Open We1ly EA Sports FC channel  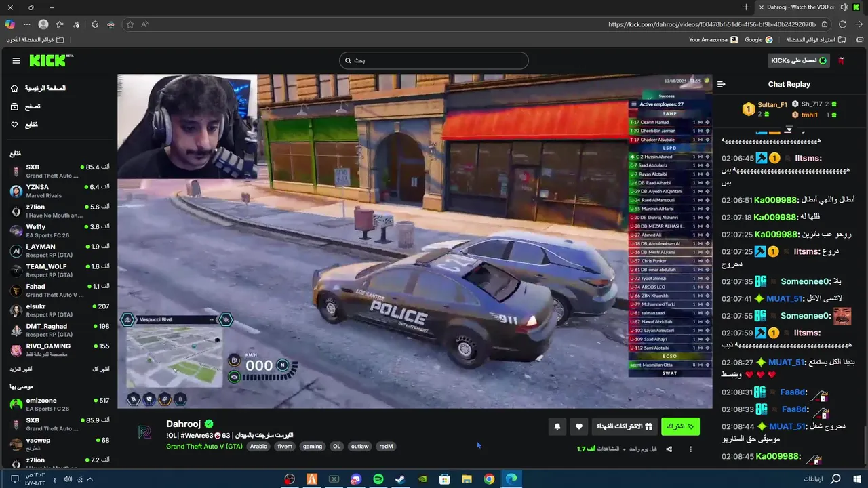coord(59,230)
